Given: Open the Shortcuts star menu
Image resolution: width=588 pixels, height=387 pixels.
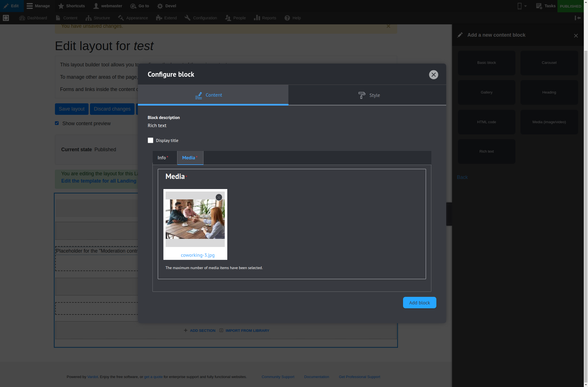Looking at the screenshot, I should (x=61, y=6).
